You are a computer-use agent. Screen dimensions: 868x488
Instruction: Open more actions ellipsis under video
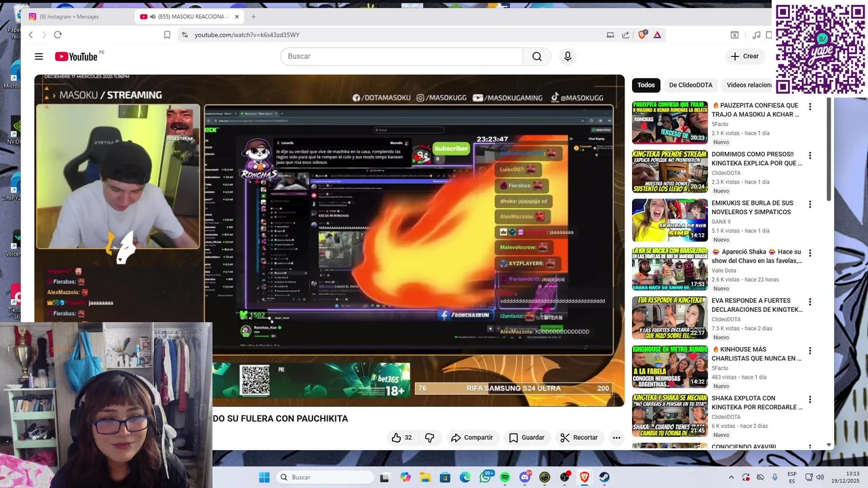click(x=616, y=438)
